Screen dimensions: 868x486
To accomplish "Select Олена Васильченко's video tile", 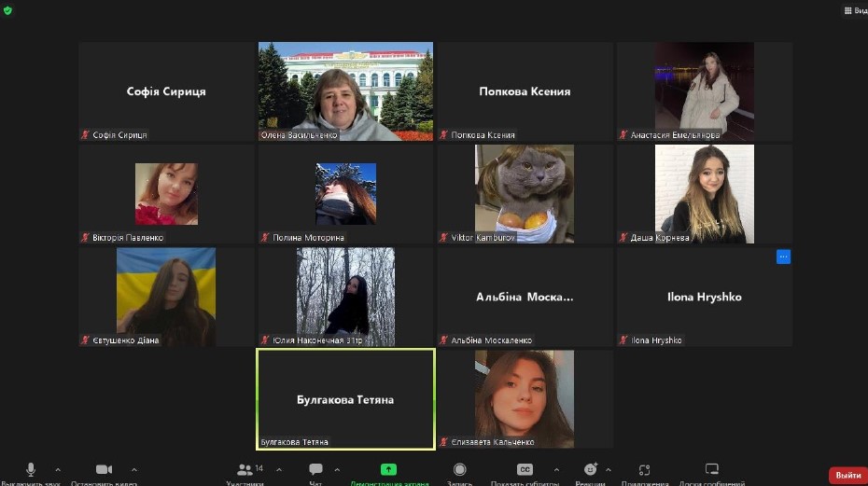I will pyautogui.click(x=346, y=91).
